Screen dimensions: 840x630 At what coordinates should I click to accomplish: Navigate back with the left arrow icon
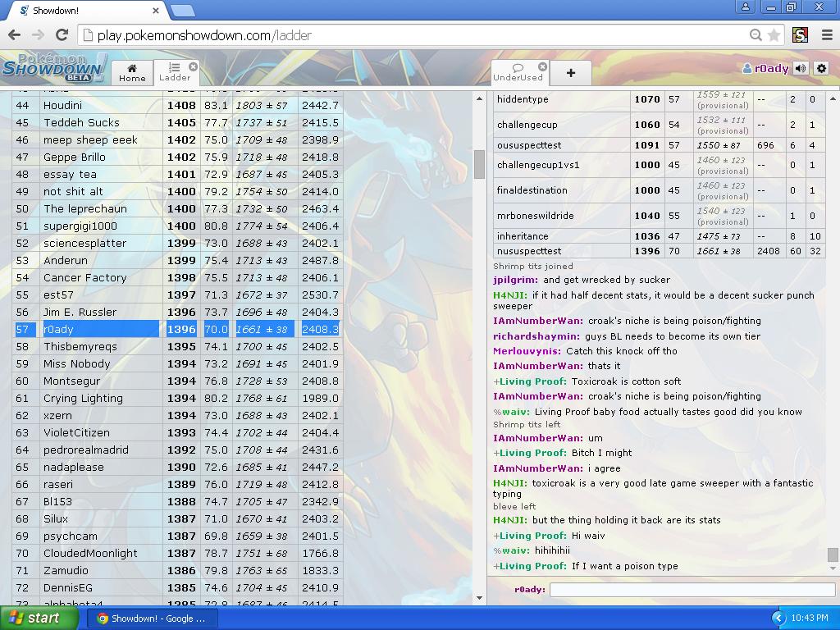[14, 35]
